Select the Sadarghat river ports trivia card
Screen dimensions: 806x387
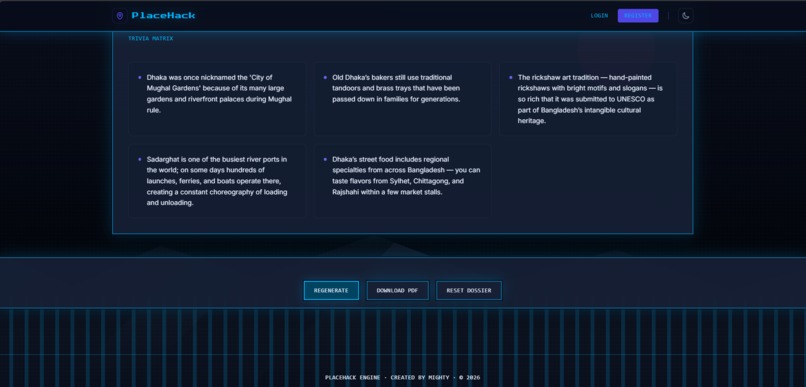217,181
